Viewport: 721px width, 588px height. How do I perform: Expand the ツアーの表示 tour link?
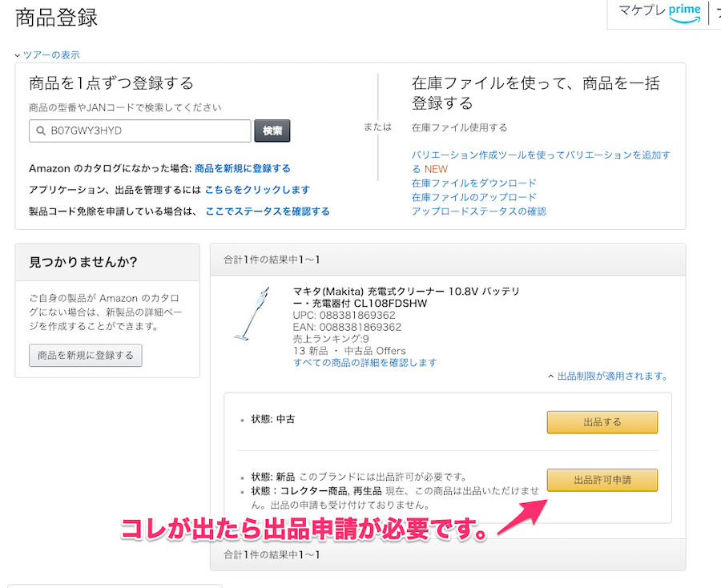tap(47, 54)
